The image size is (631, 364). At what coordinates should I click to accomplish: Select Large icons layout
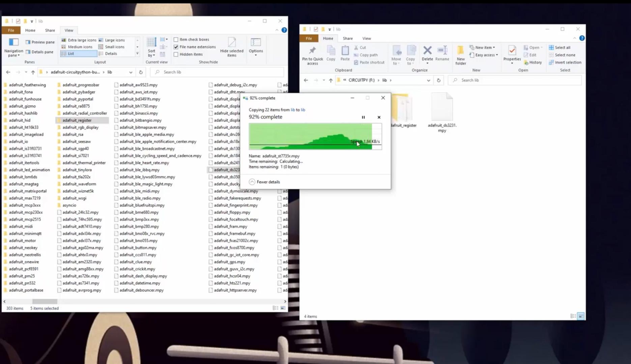(x=112, y=40)
